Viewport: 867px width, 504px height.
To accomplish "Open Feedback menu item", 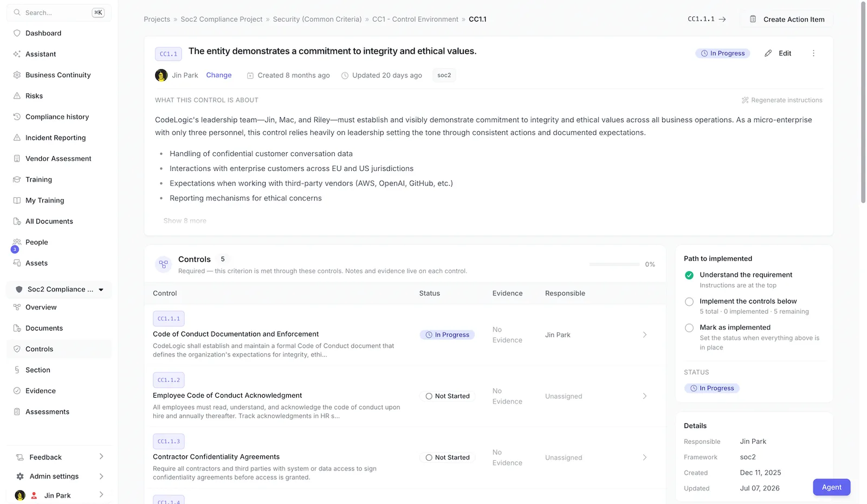I will click(x=60, y=457).
